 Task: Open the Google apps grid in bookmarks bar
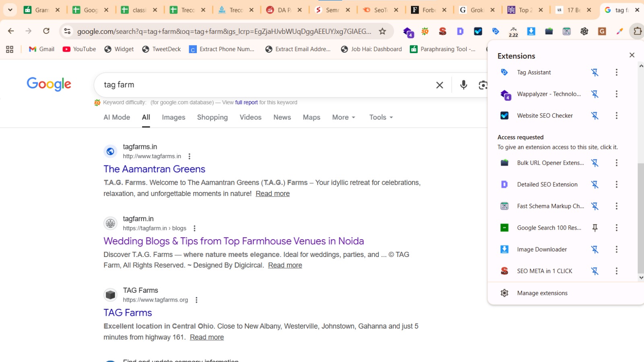pyautogui.click(x=10, y=49)
